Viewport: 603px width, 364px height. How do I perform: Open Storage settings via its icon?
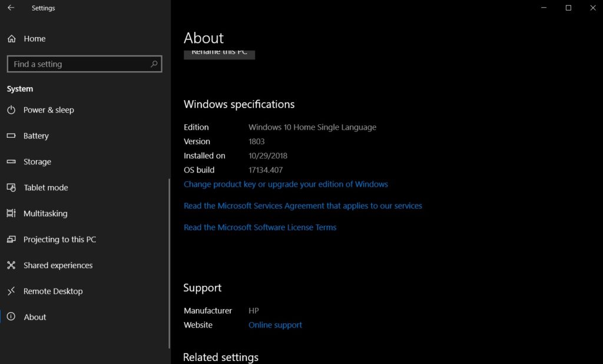pos(12,161)
